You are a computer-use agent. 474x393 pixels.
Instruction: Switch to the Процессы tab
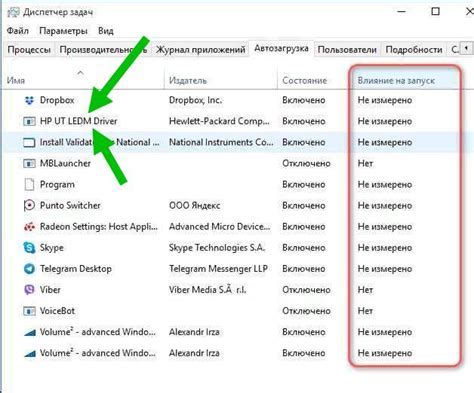[29, 50]
